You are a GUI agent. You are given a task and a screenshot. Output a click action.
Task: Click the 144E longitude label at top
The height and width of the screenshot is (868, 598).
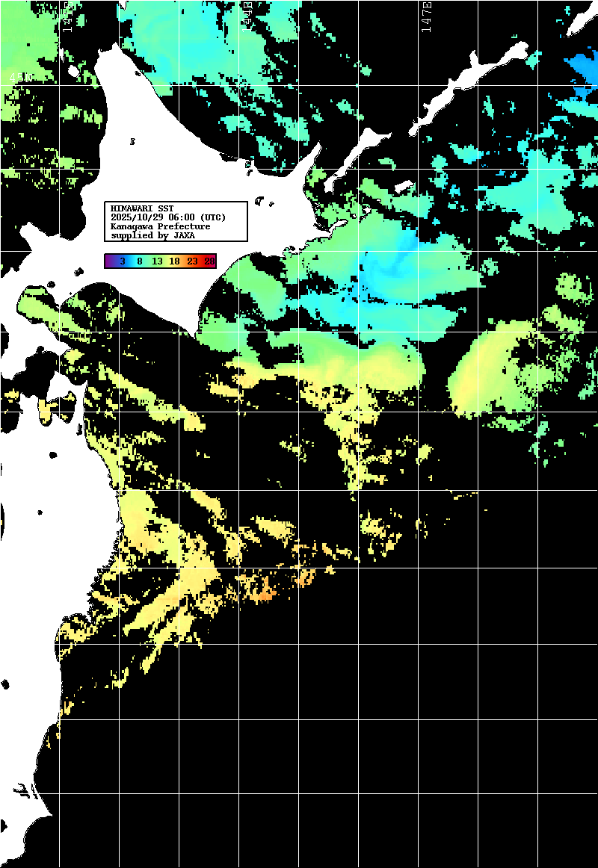pyautogui.click(x=247, y=16)
